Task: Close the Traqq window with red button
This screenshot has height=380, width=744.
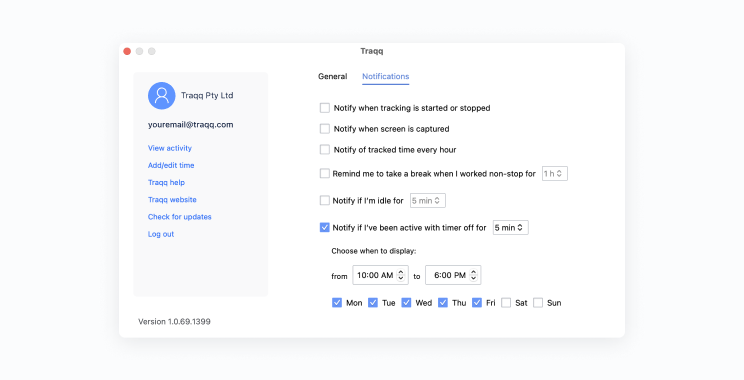Action: point(127,51)
